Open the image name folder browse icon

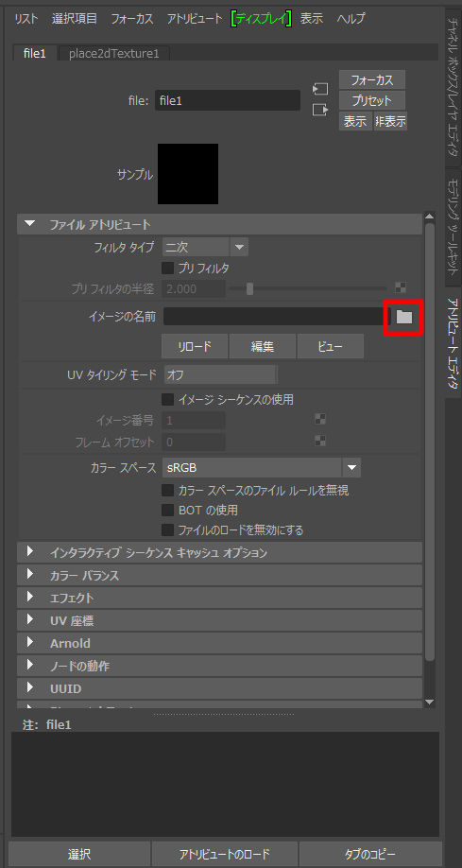pyautogui.click(x=404, y=317)
